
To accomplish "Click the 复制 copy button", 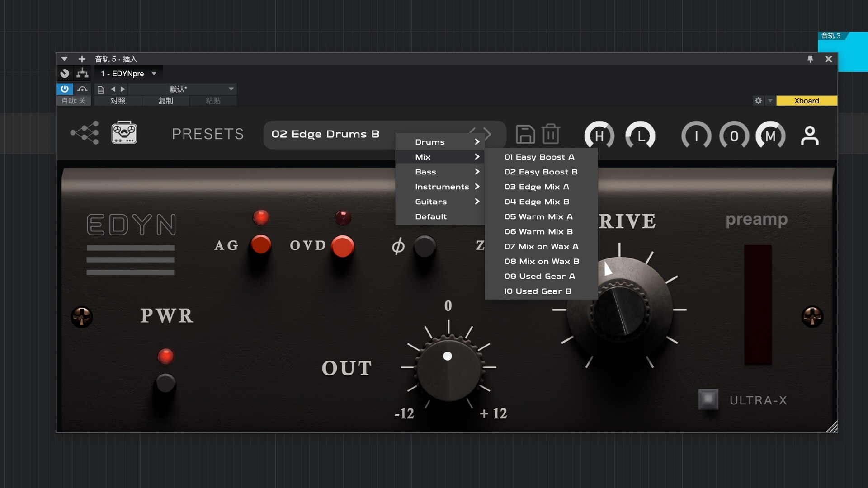I will point(165,101).
